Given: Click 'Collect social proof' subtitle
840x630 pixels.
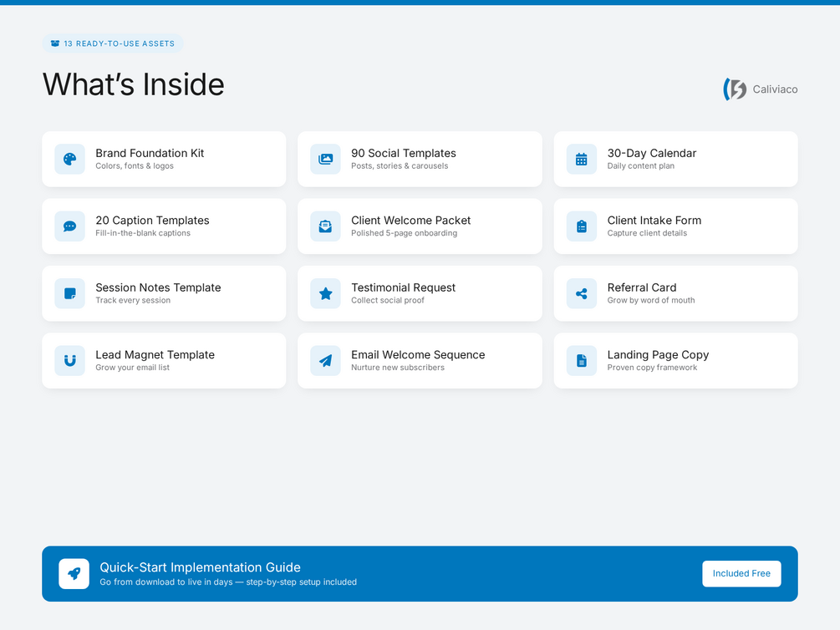Looking at the screenshot, I should (x=387, y=301).
